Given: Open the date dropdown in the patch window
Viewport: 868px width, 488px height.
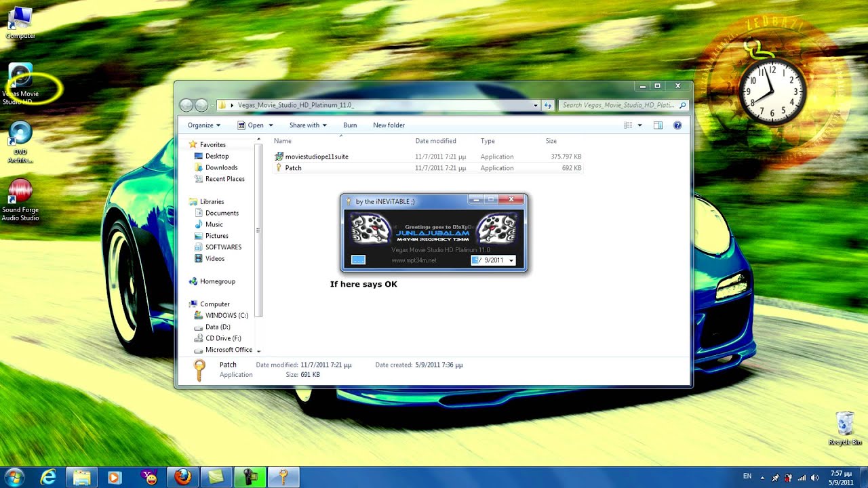Looking at the screenshot, I should (x=511, y=260).
